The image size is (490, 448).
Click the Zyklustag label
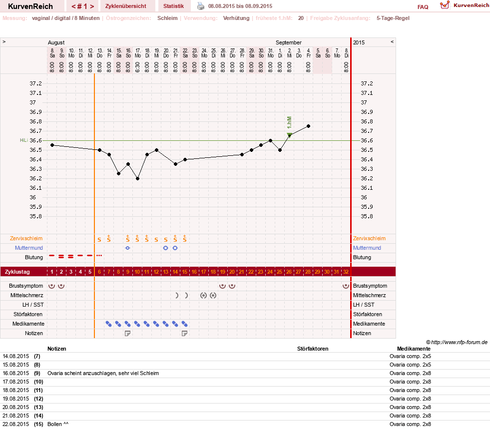coord(17,272)
